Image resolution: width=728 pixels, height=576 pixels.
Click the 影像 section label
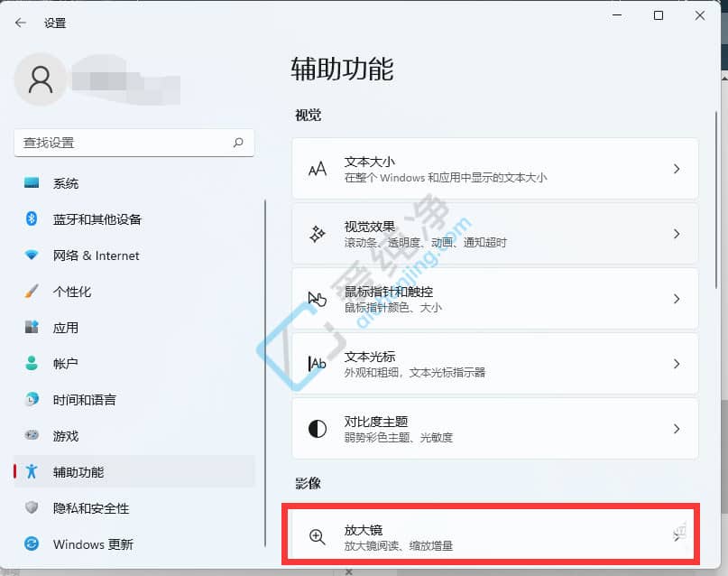[x=309, y=484]
